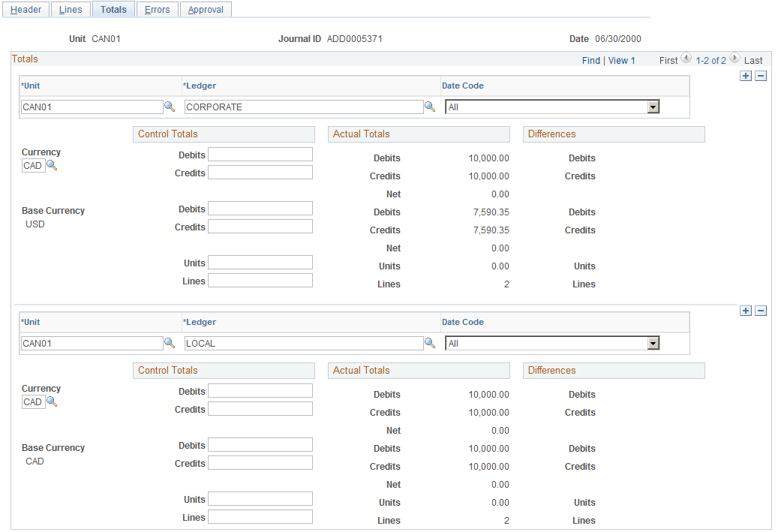Image resolution: width=778 pixels, height=532 pixels.
Task: Click the View 1 link
Action: (x=622, y=61)
